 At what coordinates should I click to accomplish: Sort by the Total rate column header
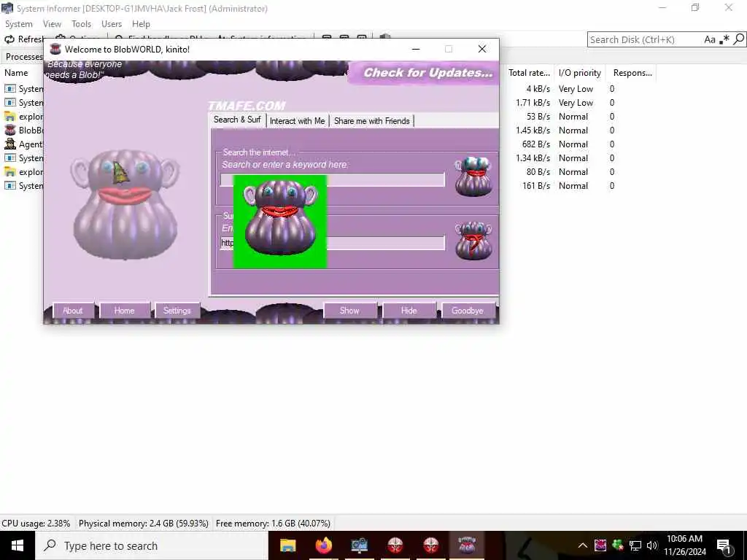click(x=529, y=73)
